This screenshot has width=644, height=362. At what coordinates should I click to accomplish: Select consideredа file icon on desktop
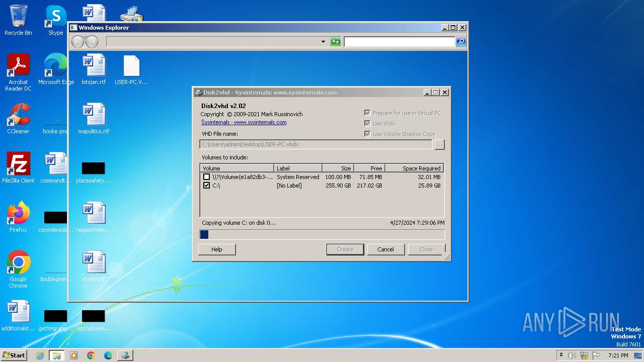pos(55,221)
